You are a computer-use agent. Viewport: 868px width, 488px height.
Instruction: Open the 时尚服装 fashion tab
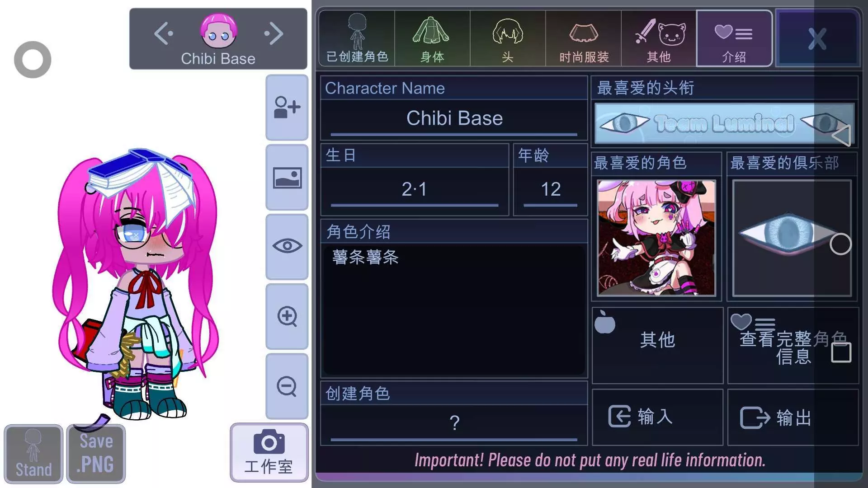(x=584, y=39)
